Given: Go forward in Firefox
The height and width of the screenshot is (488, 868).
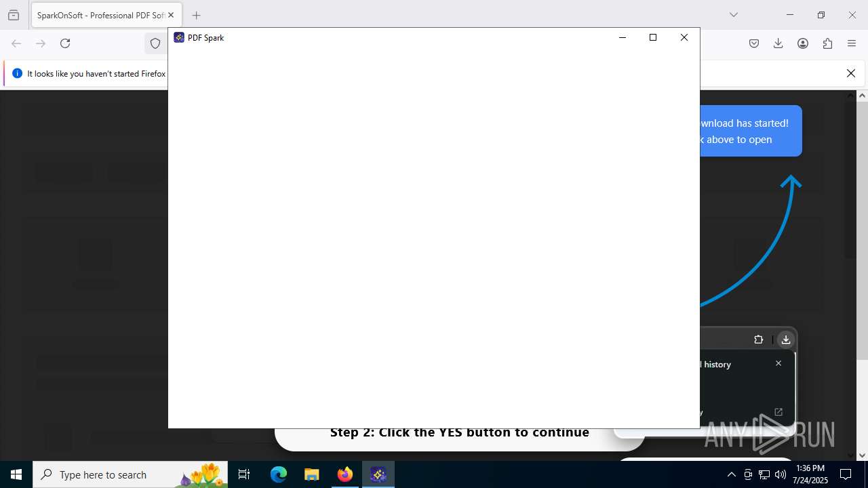Looking at the screenshot, I should point(41,43).
